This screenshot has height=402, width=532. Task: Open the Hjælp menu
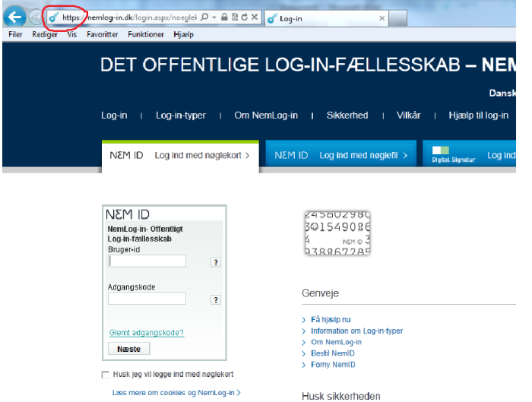coord(184,34)
